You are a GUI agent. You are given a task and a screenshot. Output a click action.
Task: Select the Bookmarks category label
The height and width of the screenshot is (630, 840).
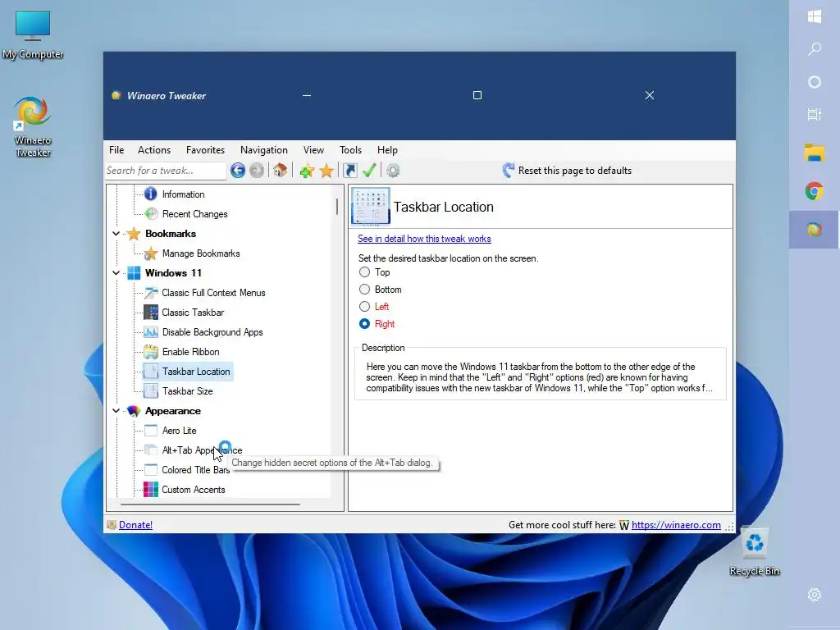click(171, 234)
